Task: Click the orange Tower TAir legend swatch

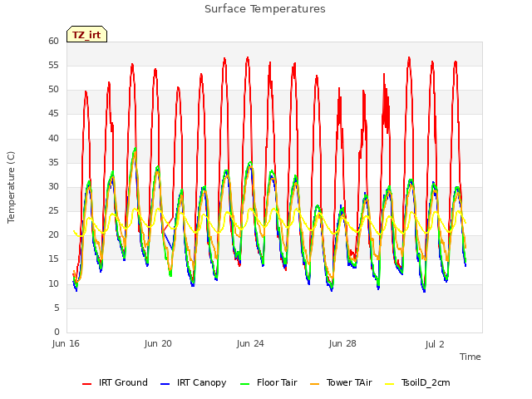Action: click(314, 384)
